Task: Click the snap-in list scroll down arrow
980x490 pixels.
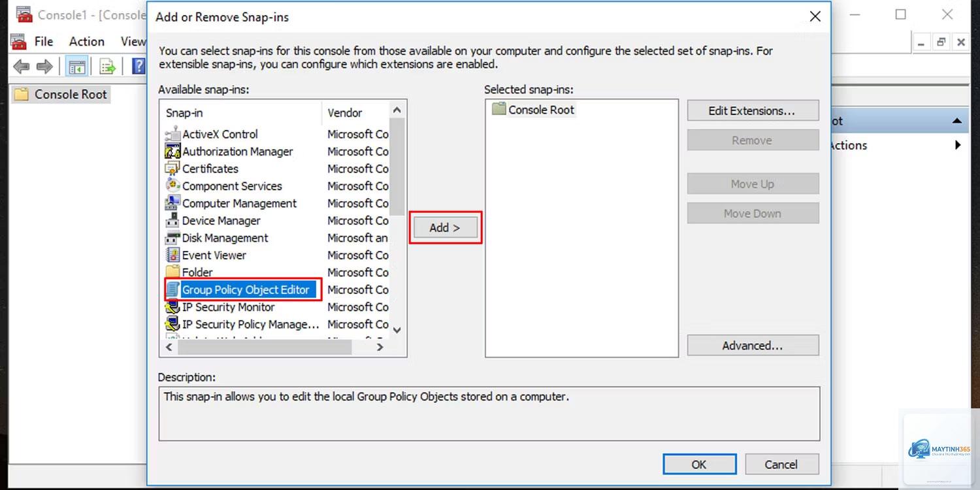Action: [x=397, y=331]
